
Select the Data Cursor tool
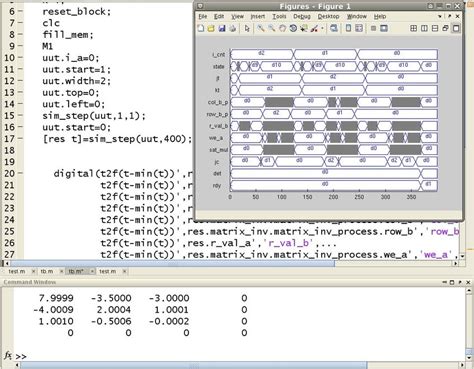click(x=304, y=29)
